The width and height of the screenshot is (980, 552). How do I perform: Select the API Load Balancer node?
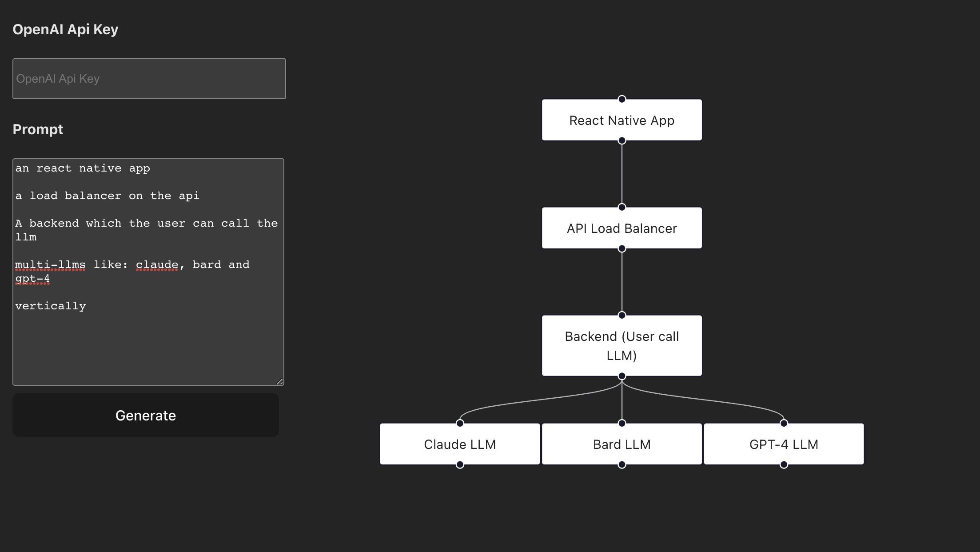pos(621,228)
